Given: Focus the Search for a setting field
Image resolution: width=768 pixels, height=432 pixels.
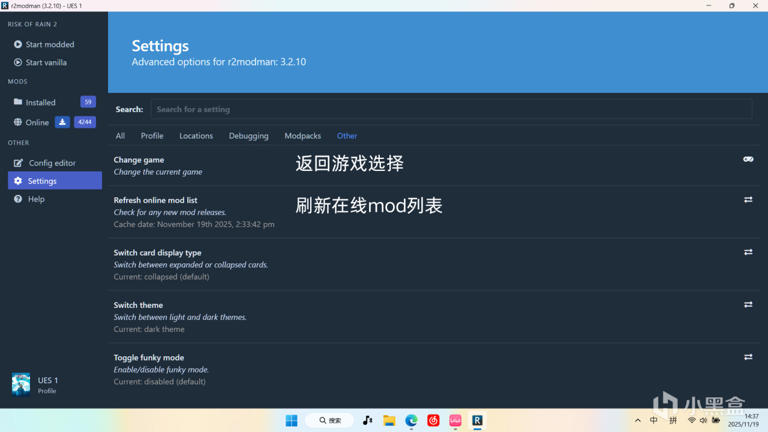Looking at the screenshot, I should click(451, 109).
